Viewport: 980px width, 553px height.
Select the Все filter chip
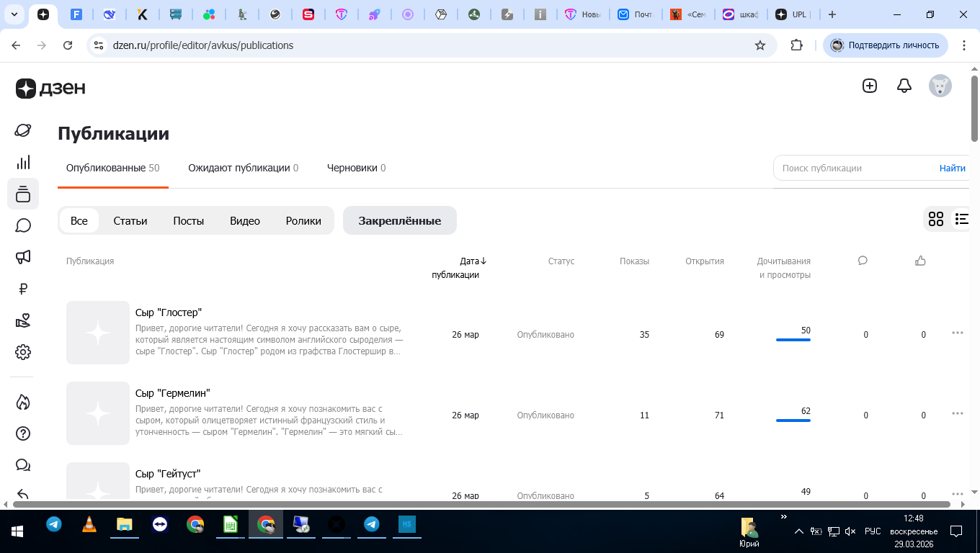[x=79, y=220]
